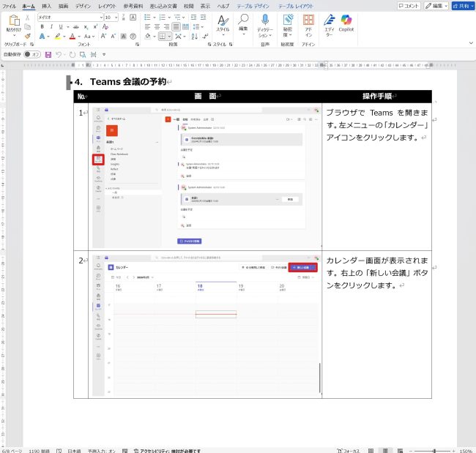The height and width of the screenshot is (453, 476).
Task: Open the Editor (エディター) tool
Action: [329, 22]
